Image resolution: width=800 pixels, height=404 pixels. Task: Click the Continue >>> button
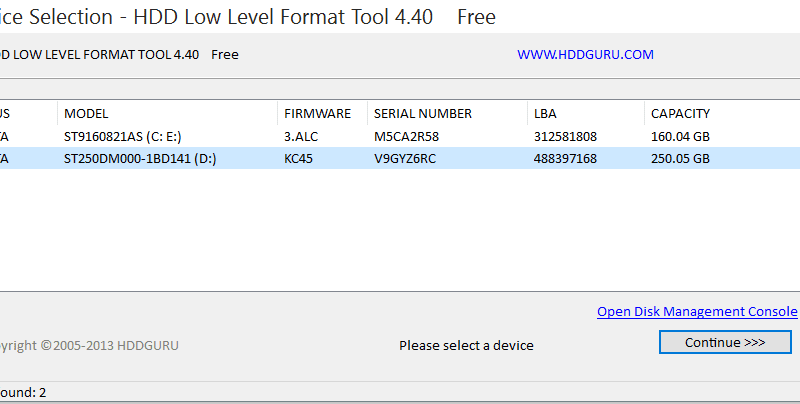(x=725, y=342)
